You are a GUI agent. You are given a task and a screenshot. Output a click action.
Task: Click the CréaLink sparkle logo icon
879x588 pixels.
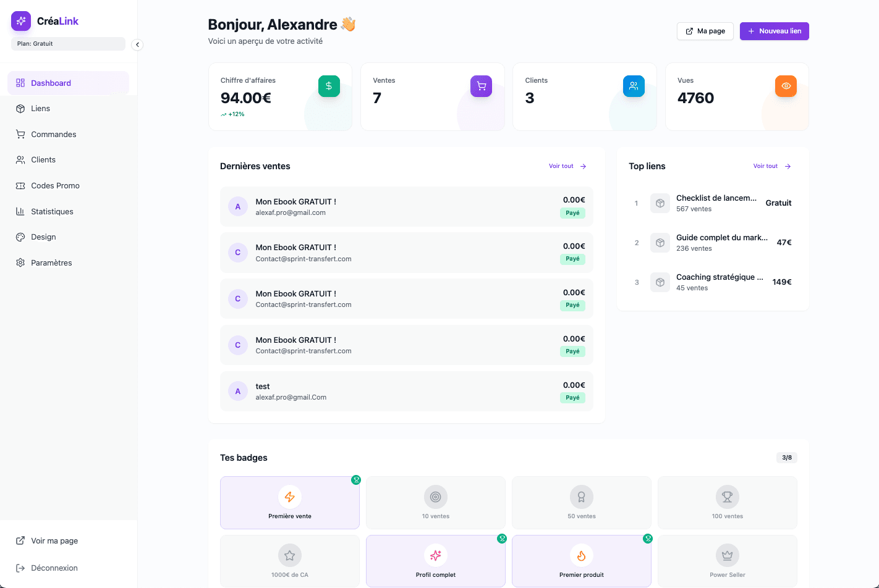(20, 20)
